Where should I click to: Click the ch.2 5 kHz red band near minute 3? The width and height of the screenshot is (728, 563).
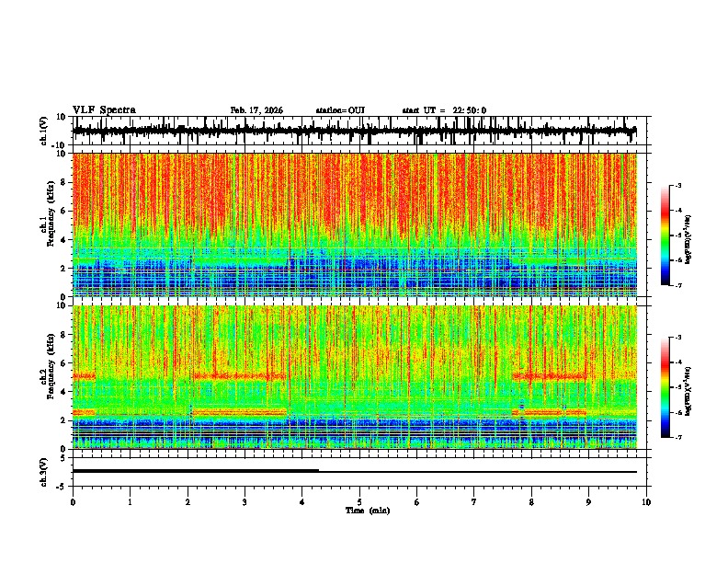tap(239, 376)
